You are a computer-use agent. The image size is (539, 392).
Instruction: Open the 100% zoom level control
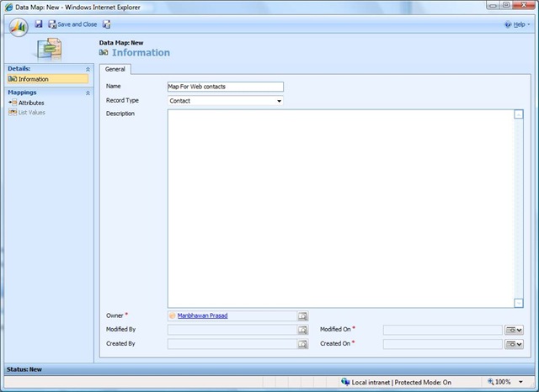504,382
